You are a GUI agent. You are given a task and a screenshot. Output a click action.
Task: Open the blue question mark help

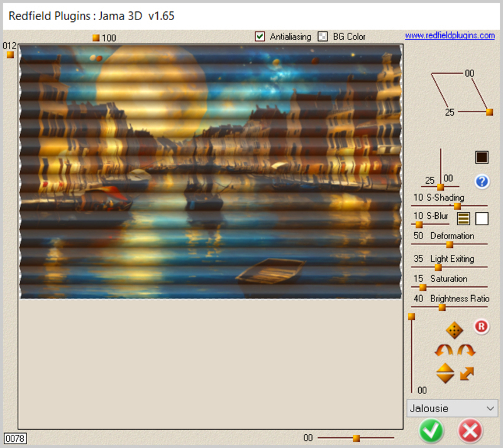pyautogui.click(x=482, y=182)
